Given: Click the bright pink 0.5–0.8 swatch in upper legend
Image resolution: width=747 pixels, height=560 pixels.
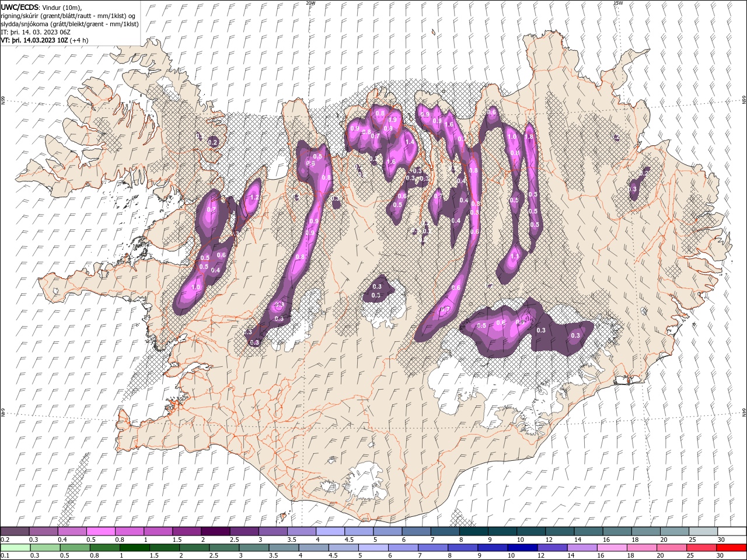Looking at the screenshot, I should point(101,531).
